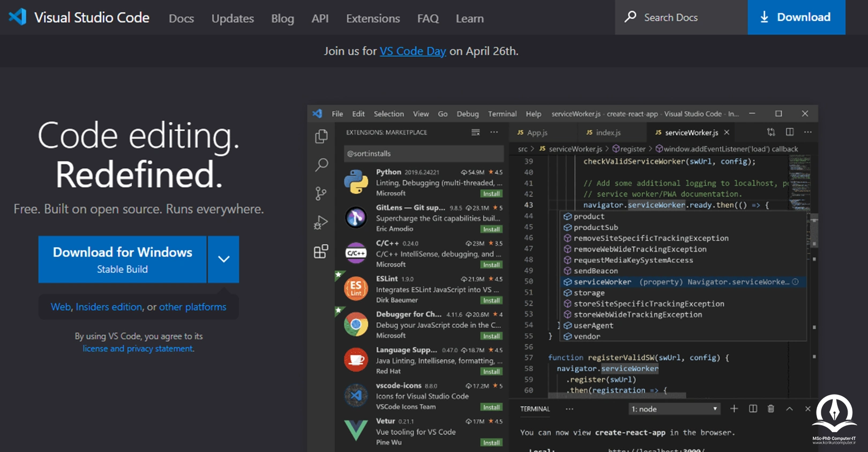
Task: Open the '1: node' terminal selector dropdown
Action: tap(675, 409)
